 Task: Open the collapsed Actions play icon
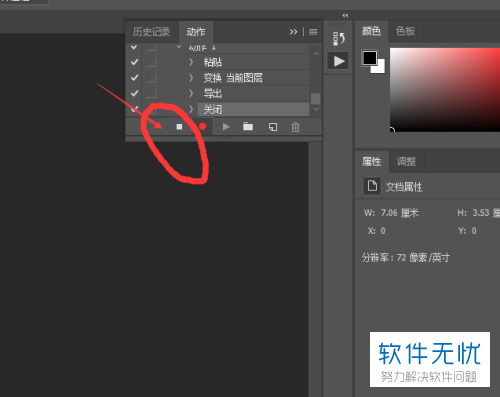coord(338,61)
